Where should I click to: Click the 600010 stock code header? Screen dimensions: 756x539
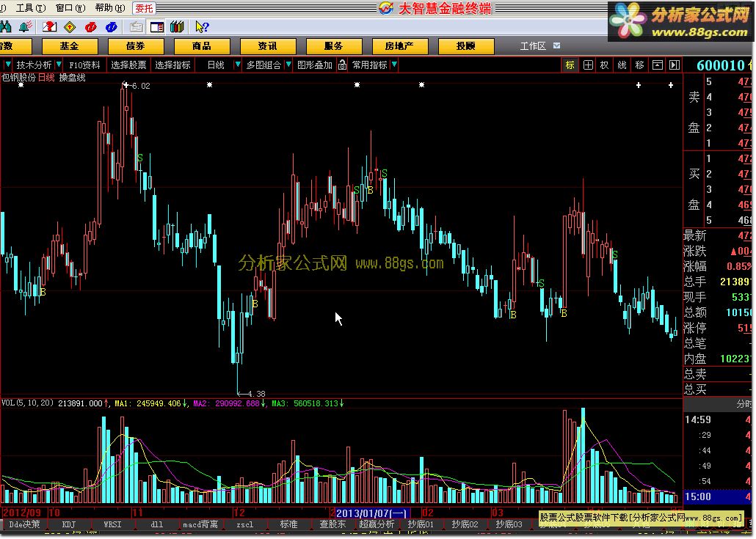(720, 65)
